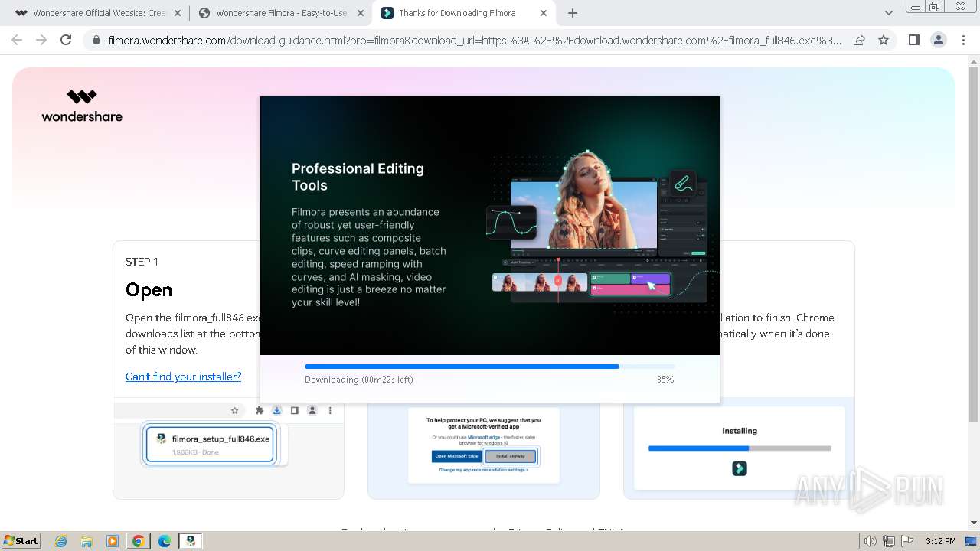
Task: Go back to the previous page
Action: [17, 40]
